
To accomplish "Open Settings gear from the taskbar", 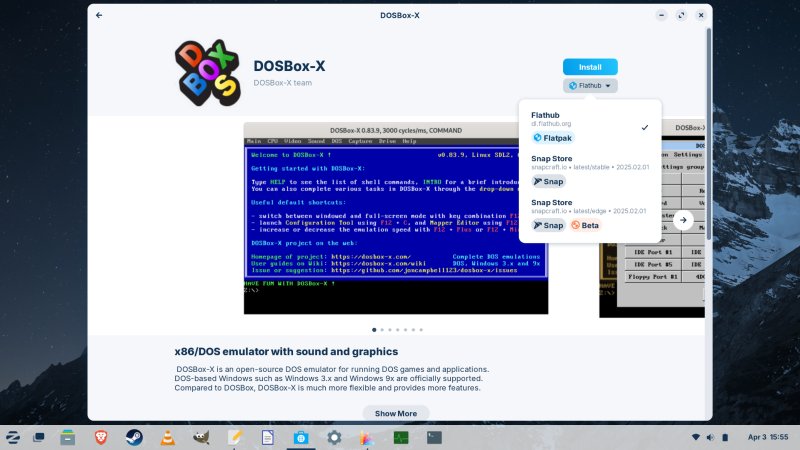I will click(334, 437).
